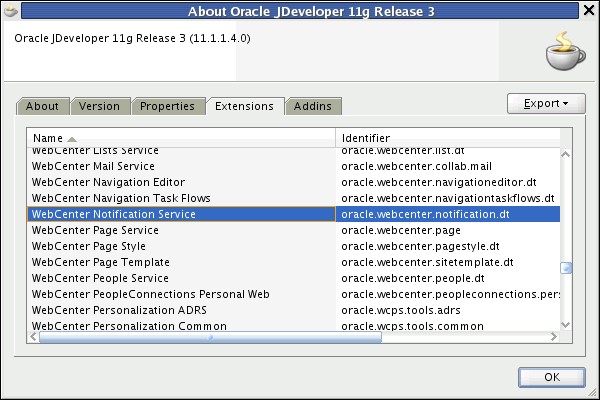600x413 pixels.
Task: Click identifier oracle.webcenter.navigationtaskflows.dt
Action: [448, 198]
